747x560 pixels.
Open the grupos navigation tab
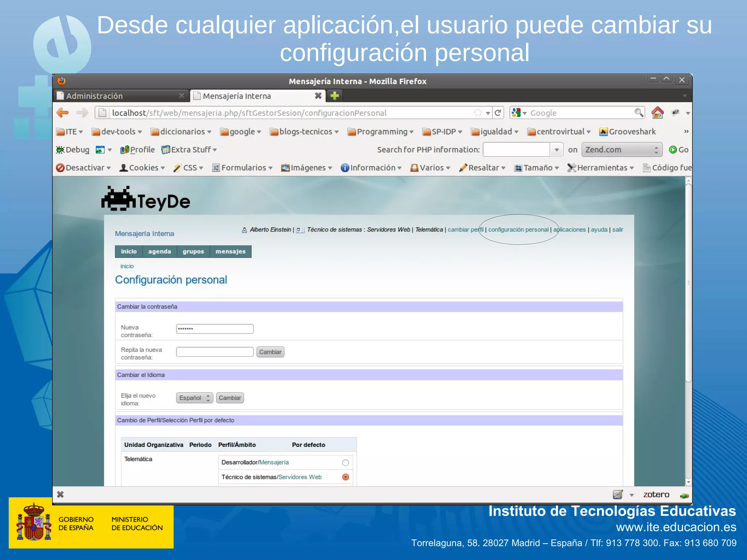click(x=193, y=252)
